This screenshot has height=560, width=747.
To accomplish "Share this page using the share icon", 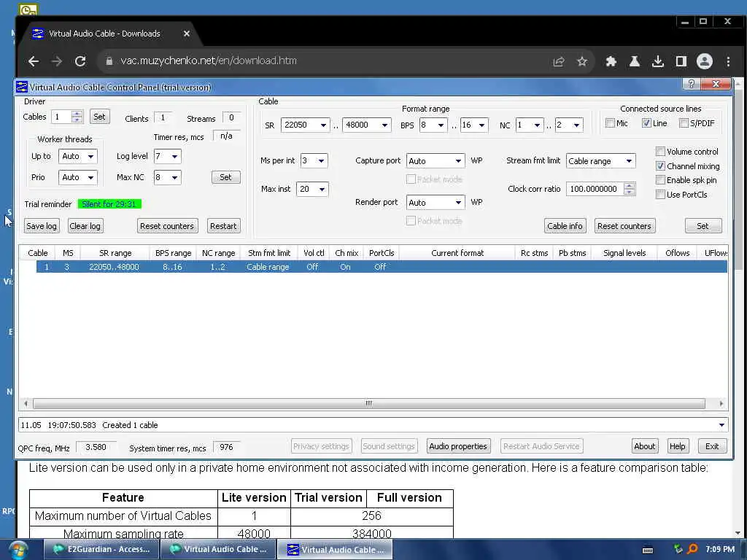I will coord(559,61).
